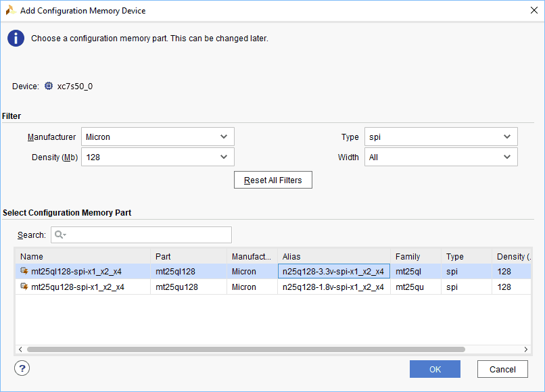545x392 pixels.
Task: Click the xc7s50_0 device chip icon
Action: tap(49, 87)
